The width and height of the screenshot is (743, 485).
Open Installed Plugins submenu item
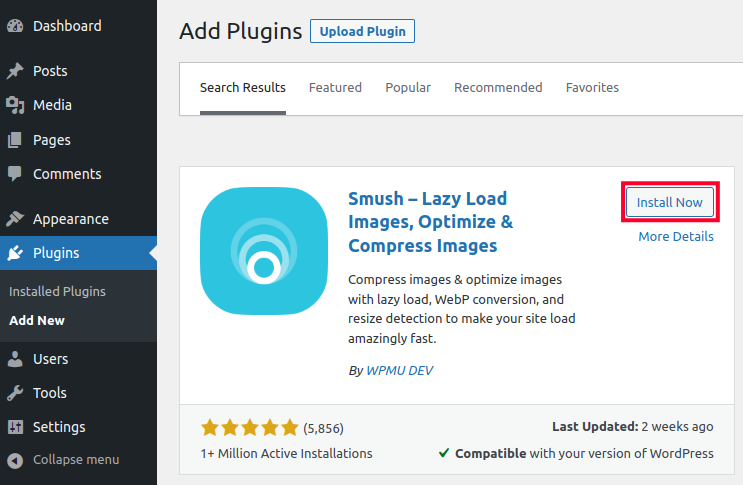click(x=57, y=292)
